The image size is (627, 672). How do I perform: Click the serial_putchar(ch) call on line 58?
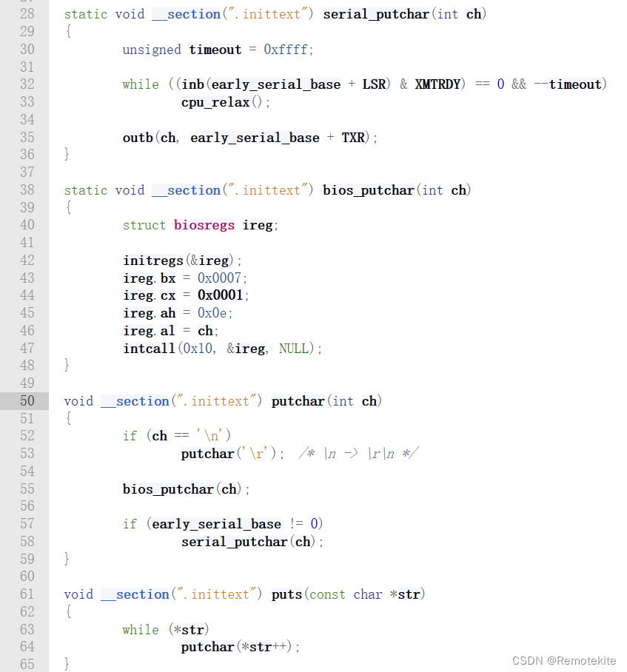click(x=248, y=542)
